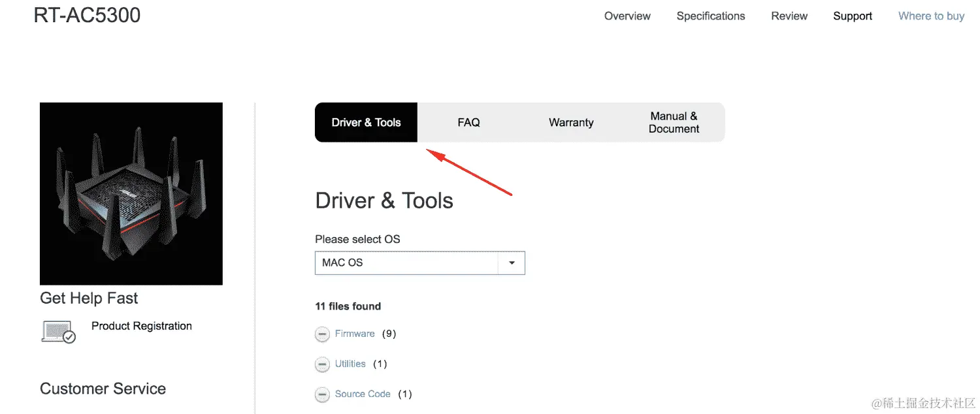Collapse the Firmware category minus icon
This screenshot has height=414, width=980.
click(322, 334)
